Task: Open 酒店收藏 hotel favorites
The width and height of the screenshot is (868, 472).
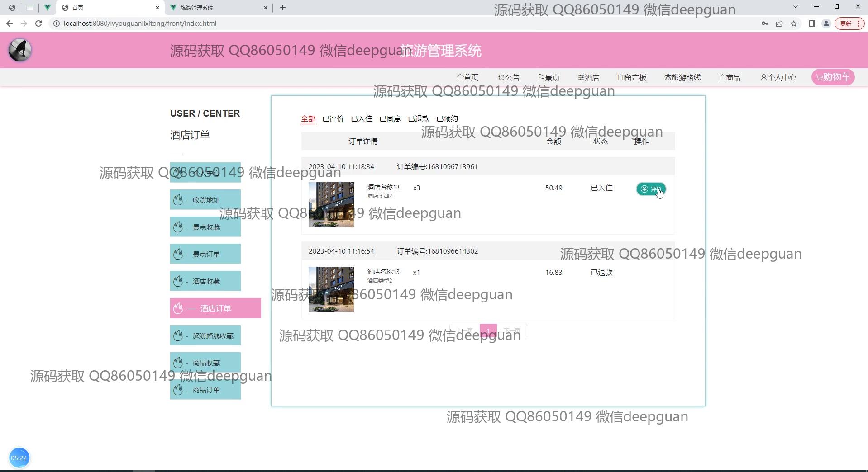Action: 205,281
